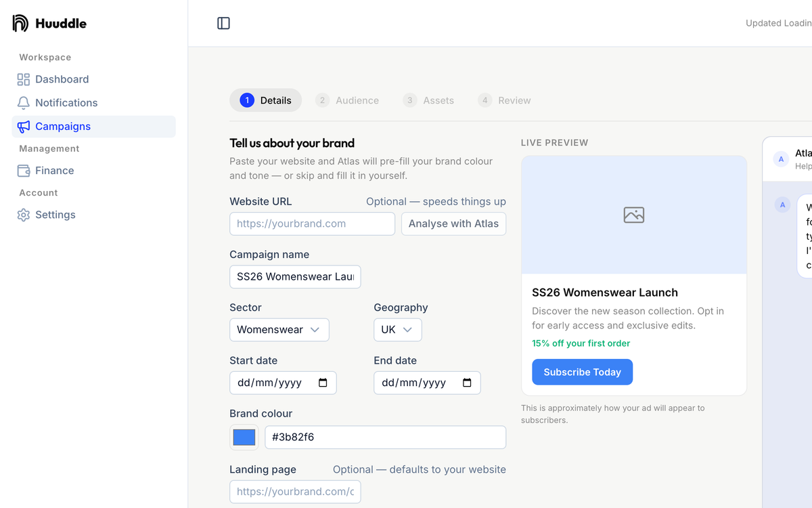Go to the Assets step
This screenshot has width=812, height=508.
[x=428, y=100]
